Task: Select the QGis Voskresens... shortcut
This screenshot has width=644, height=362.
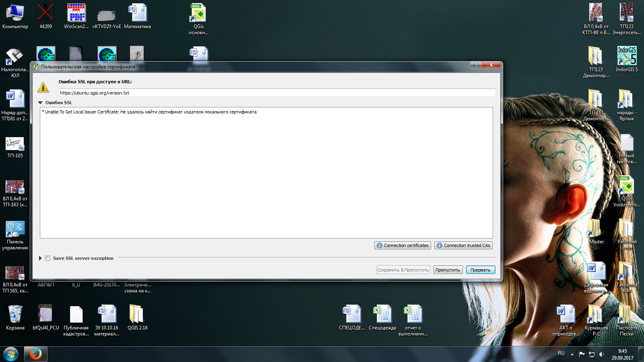Action: click(627, 192)
